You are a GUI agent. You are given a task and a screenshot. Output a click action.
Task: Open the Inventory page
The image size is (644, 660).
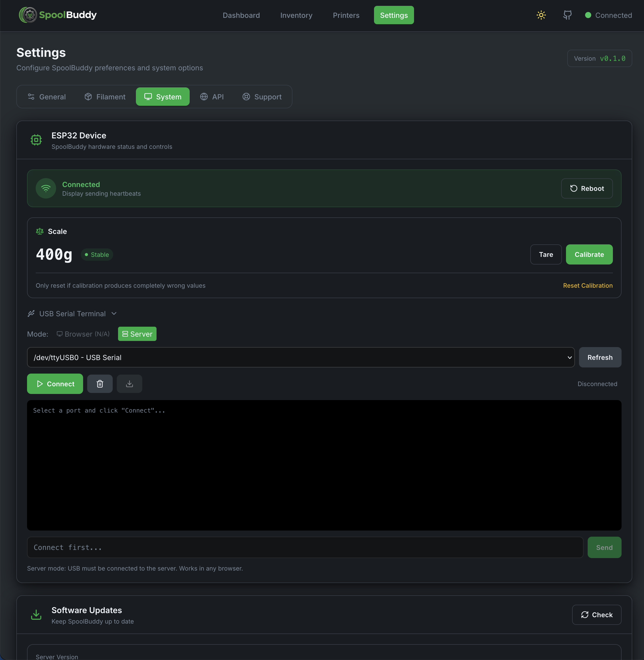[296, 15]
